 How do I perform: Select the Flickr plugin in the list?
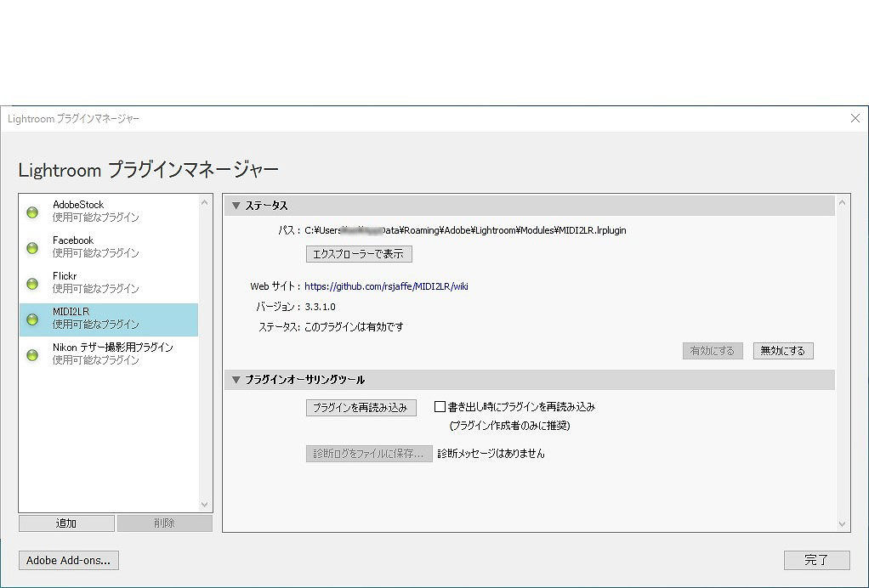pyautogui.click(x=109, y=282)
